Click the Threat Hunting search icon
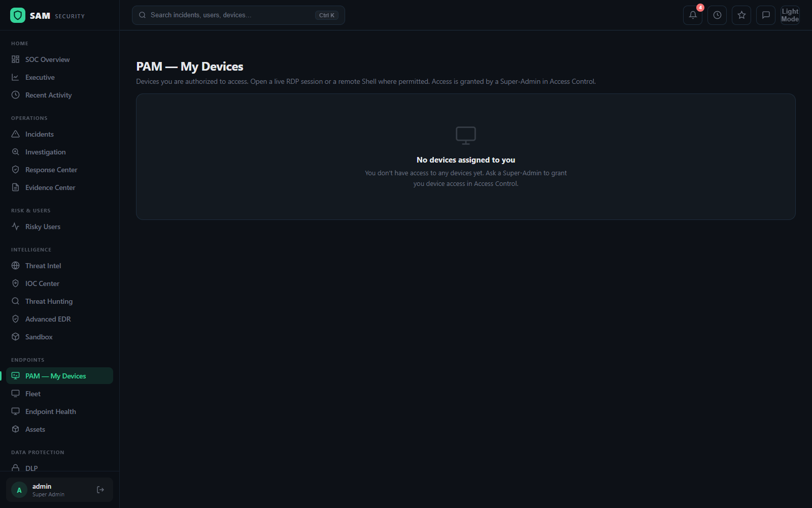The image size is (812, 508). [16, 301]
